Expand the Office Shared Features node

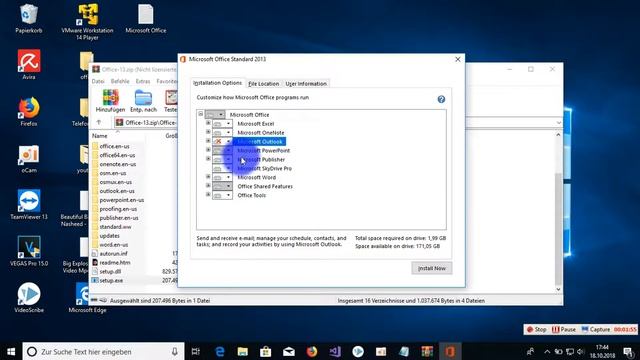click(208, 186)
